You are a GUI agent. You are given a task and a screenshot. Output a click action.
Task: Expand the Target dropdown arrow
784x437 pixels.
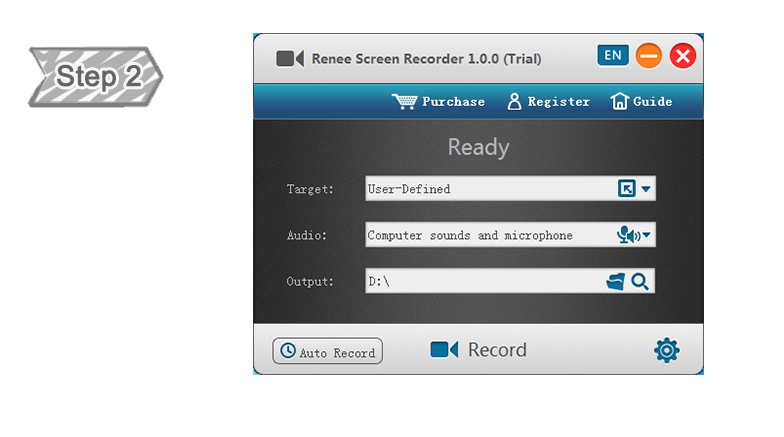pos(646,189)
